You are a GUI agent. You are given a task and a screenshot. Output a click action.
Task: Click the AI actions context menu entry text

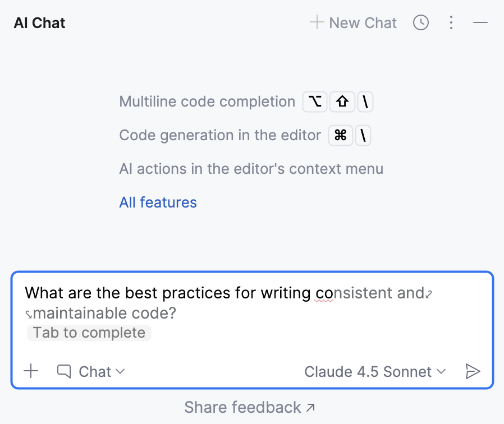pos(251,168)
